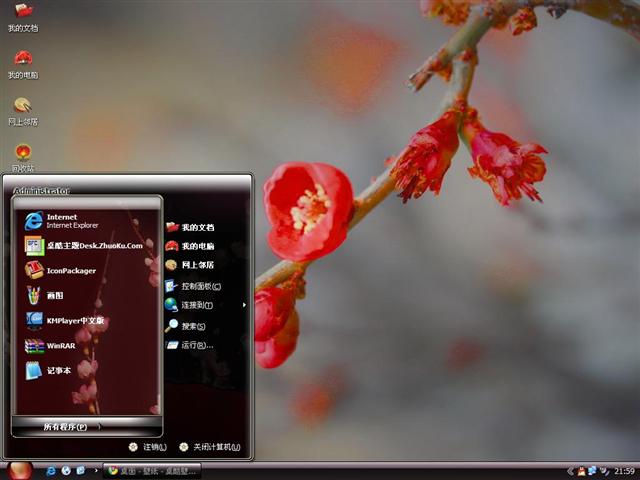Open 搜索(S) search
Viewport: 640px width, 480px height.
[x=185, y=326]
